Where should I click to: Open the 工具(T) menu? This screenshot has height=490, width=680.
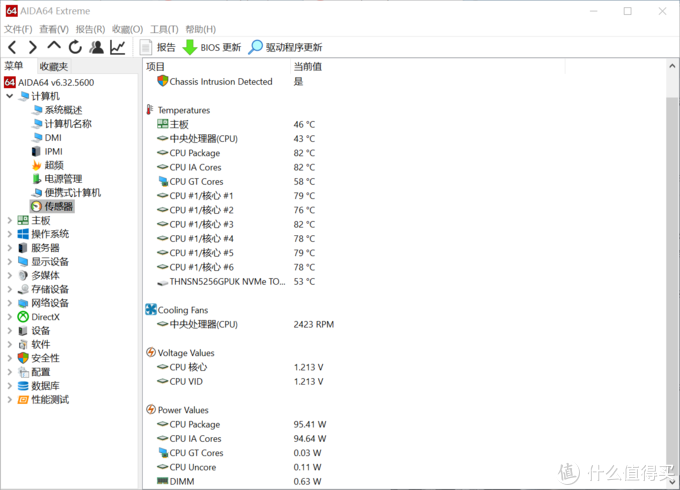click(164, 29)
